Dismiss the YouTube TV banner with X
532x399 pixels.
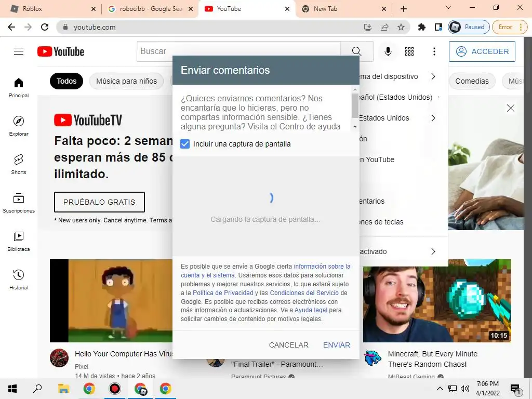tap(510, 108)
